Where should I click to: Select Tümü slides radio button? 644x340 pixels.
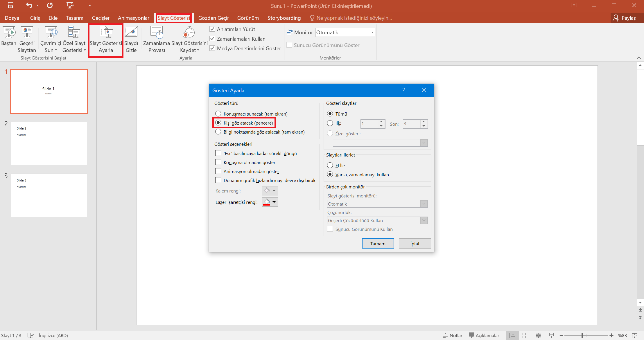point(330,114)
